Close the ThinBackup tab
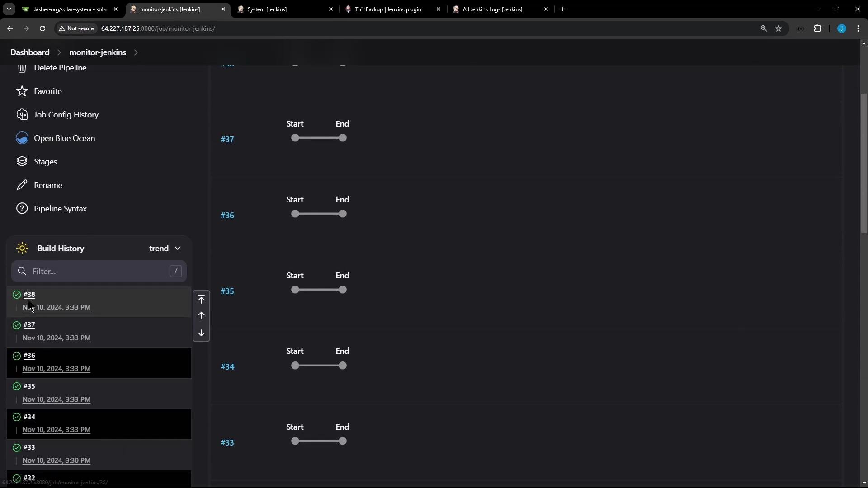The height and width of the screenshot is (488, 868). [x=438, y=9]
